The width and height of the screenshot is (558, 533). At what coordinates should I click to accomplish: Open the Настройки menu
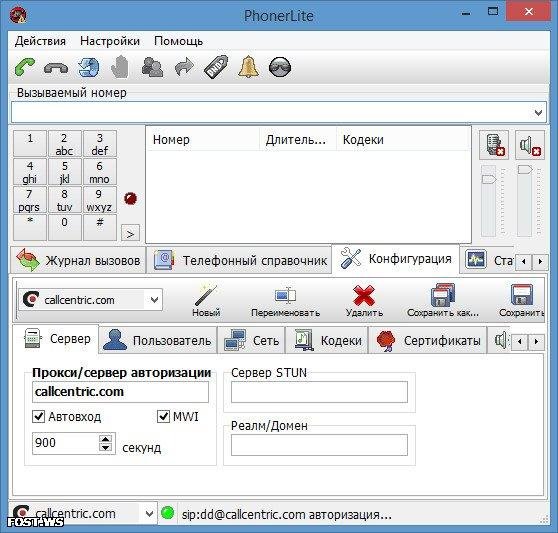tap(110, 41)
